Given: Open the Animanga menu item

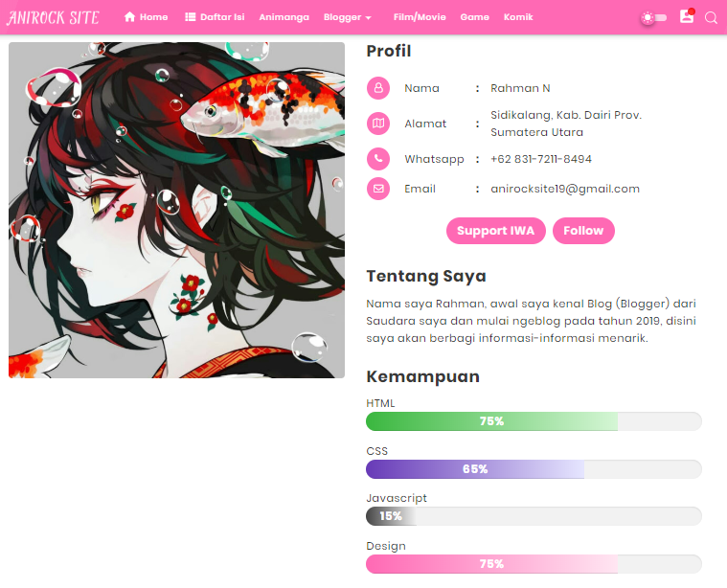Looking at the screenshot, I should [x=284, y=17].
